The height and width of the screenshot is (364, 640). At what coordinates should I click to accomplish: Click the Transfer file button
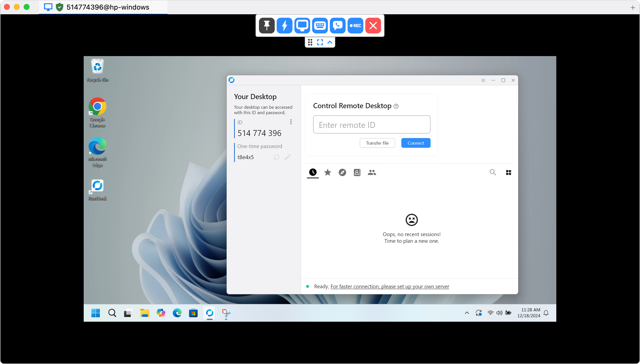coord(377,143)
